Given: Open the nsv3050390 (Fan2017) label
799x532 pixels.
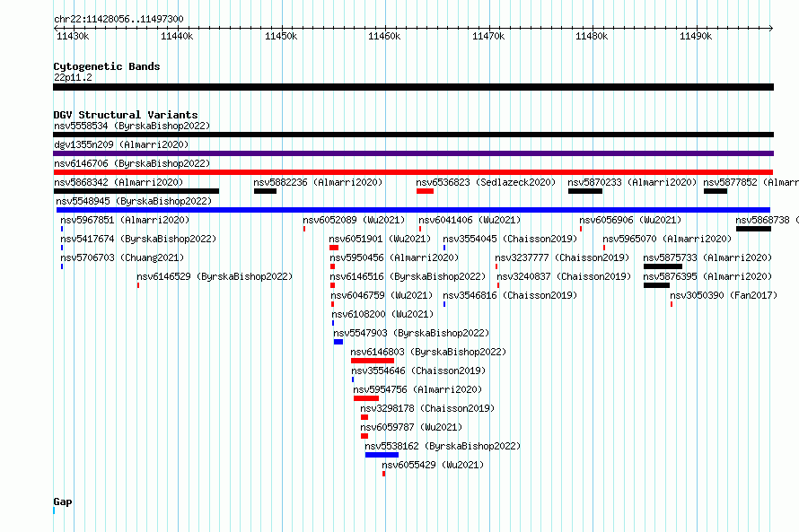Looking at the screenshot, I should pos(724,295).
